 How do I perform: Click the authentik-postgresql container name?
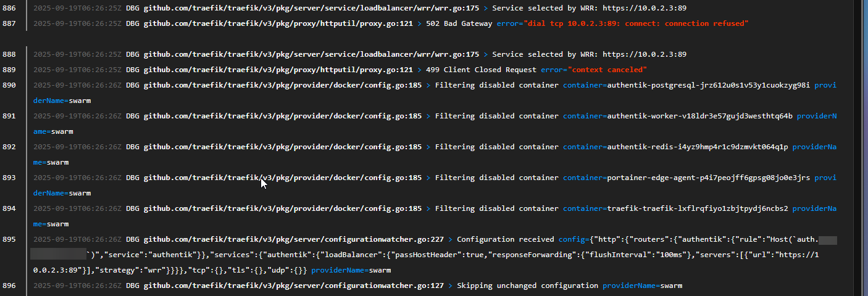tap(708, 85)
